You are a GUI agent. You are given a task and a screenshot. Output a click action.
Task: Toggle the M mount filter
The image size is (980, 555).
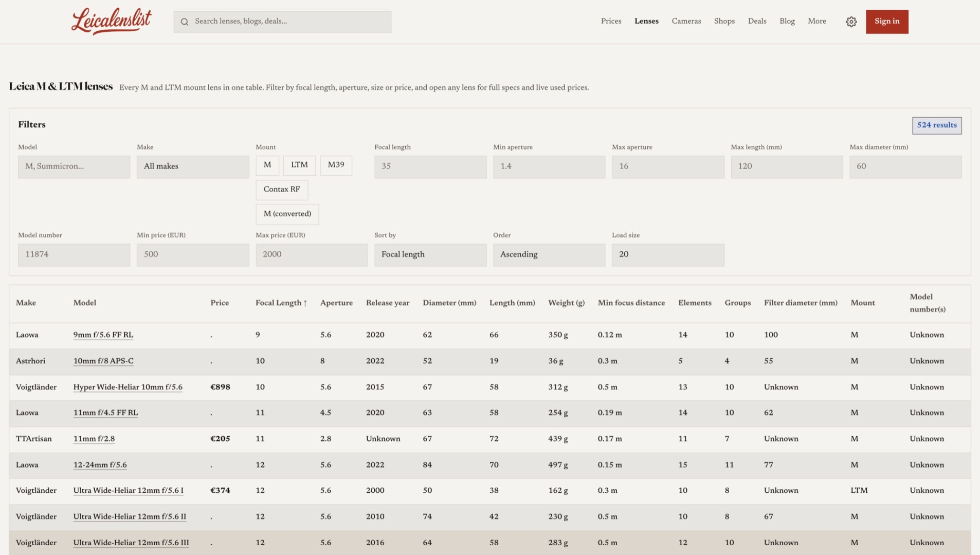[267, 165]
